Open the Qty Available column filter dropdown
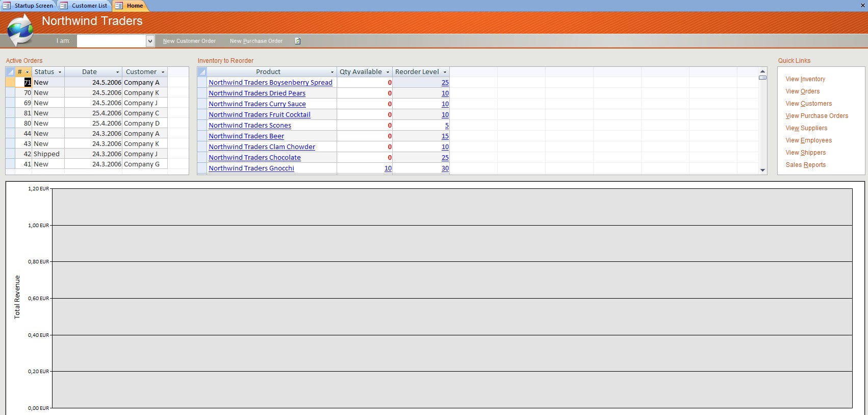The height and width of the screenshot is (415, 868). tap(388, 72)
